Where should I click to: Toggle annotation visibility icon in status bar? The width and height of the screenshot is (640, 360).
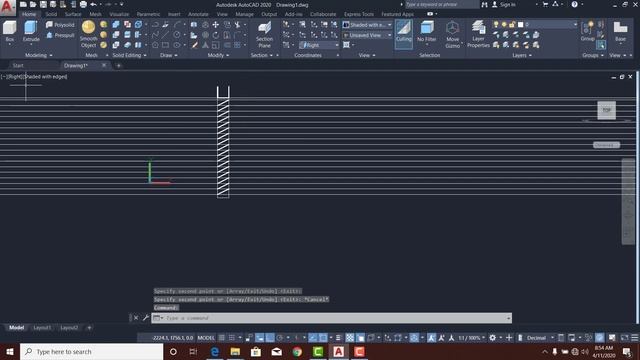pos(431,338)
